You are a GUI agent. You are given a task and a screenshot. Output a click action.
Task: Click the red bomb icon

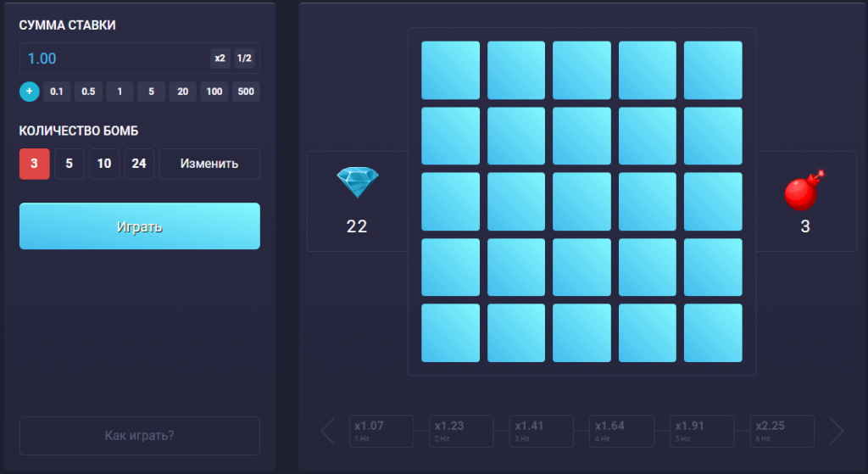(x=804, y=190)
